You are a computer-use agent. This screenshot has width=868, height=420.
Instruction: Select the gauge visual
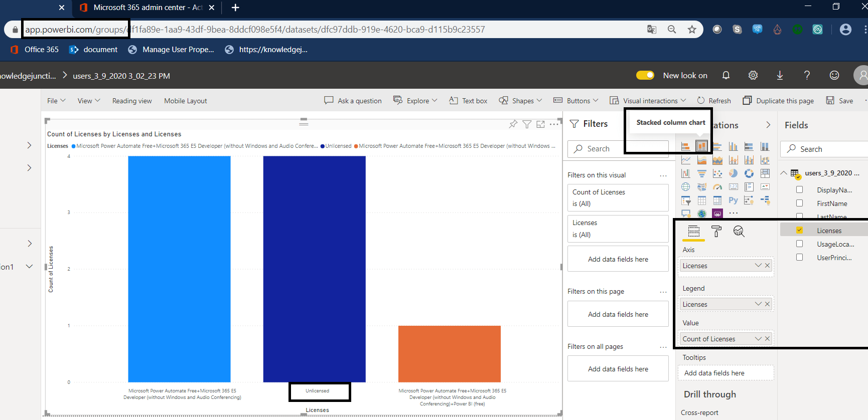point(717,187)
